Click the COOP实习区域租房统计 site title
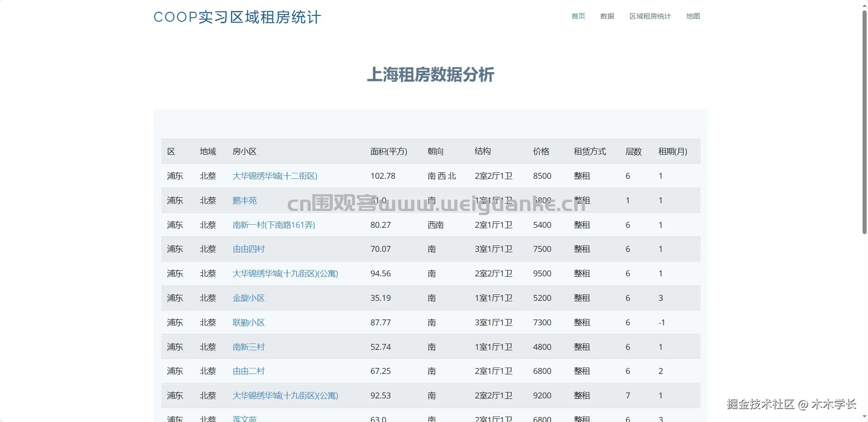Viewport: 868px width, 422px height. [237, 17]
